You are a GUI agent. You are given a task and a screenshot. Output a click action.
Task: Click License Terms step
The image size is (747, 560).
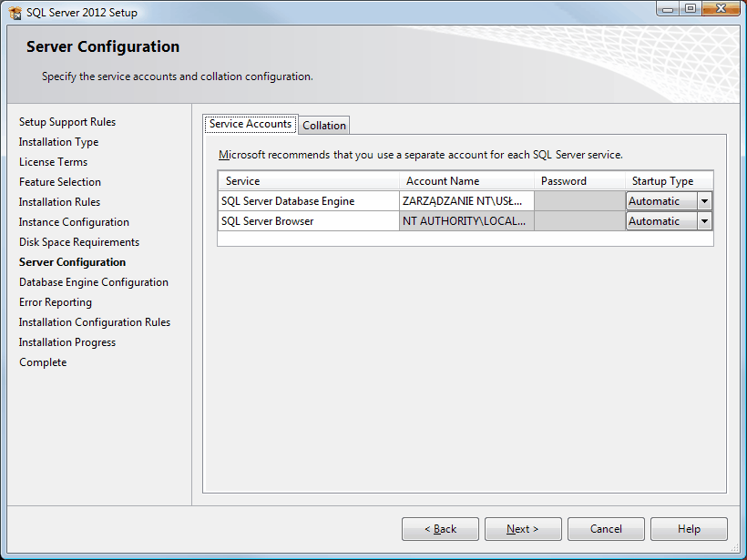click(54, 162)
